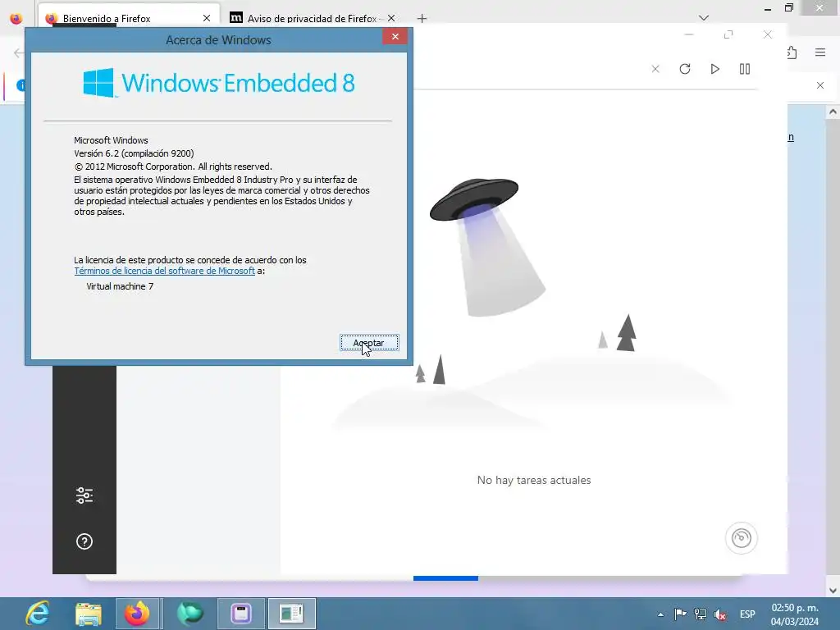The width and height of the screenshot is (840, 630).
Task: Open the taskbar clock showing 02:50 p. m.
Action: [795, 614]
